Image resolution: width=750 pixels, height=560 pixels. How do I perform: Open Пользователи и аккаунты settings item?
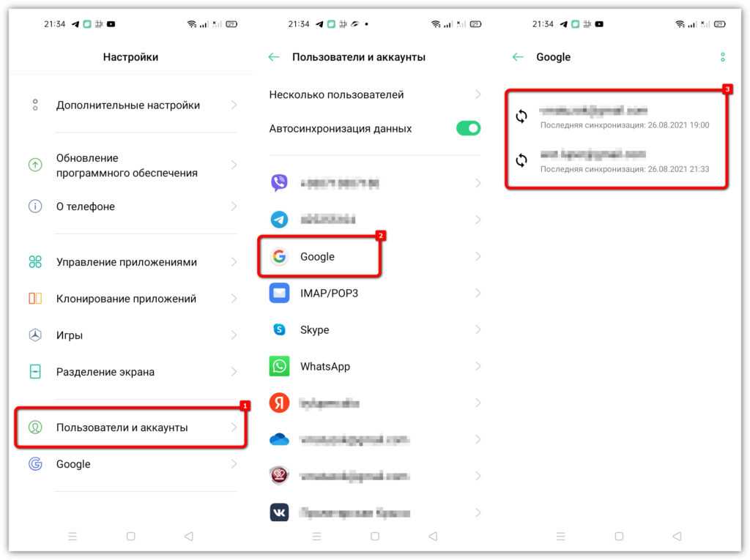[x=130, y=428]
